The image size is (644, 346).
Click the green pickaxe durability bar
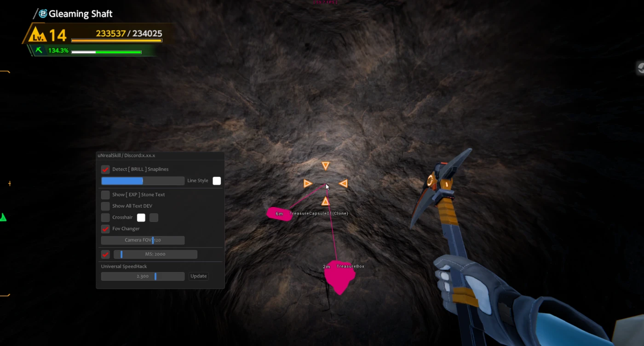tap(106, 52)
